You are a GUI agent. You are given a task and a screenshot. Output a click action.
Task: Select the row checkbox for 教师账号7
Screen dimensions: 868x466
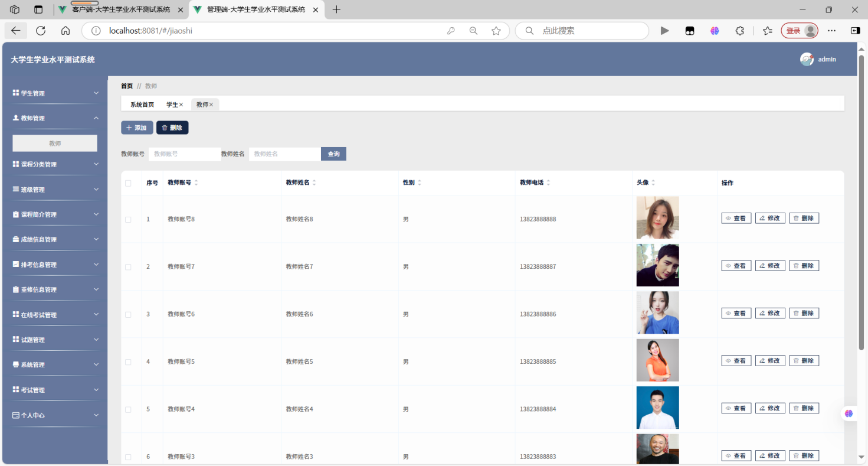tap(128, 267)
